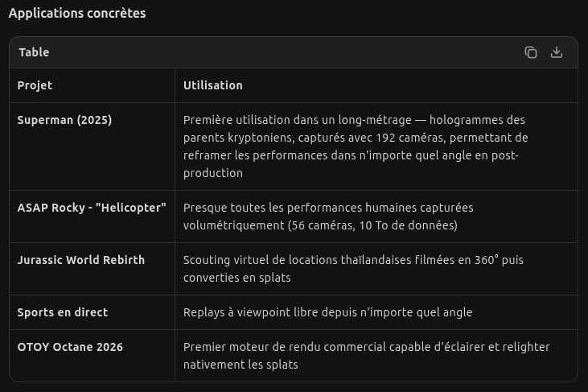The image size is (588, 392).
Task: Click the text "nativement les splats"
Action: coord(241,365)
